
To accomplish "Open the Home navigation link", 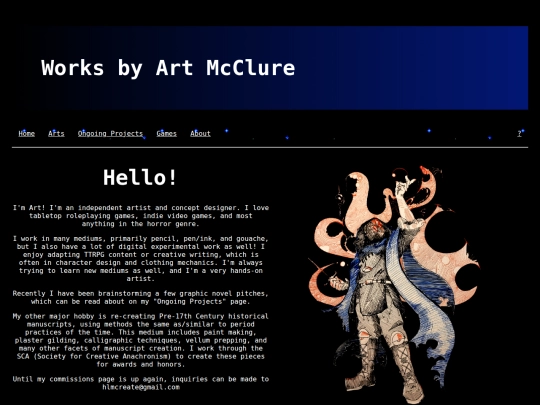I will [x=27, y=134].
